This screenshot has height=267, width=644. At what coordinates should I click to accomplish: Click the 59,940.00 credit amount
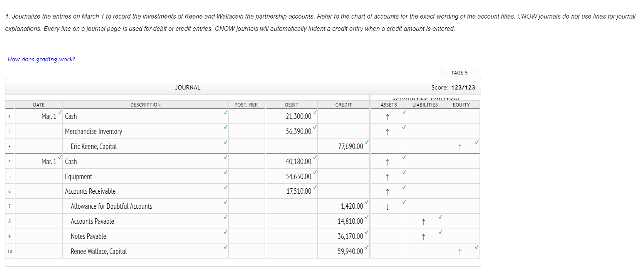351,251
